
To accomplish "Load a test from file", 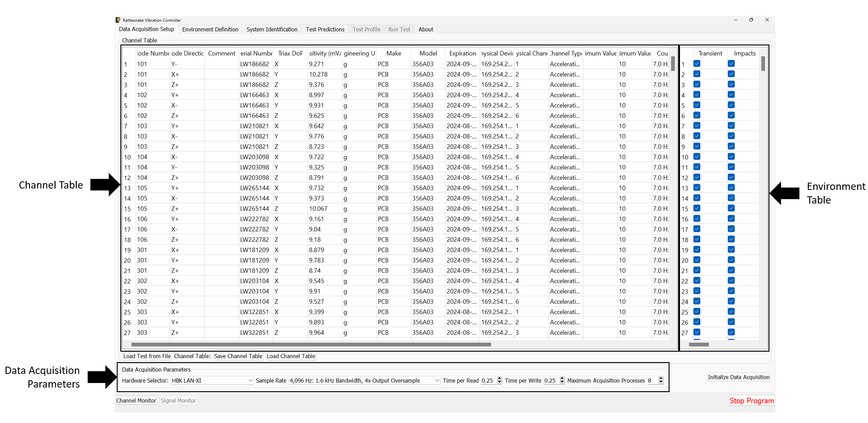I will [x=146, y=356].
